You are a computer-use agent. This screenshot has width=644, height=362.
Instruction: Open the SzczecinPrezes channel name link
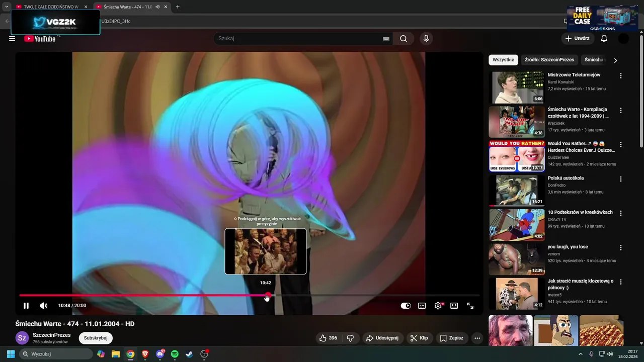tap(52, 335)
